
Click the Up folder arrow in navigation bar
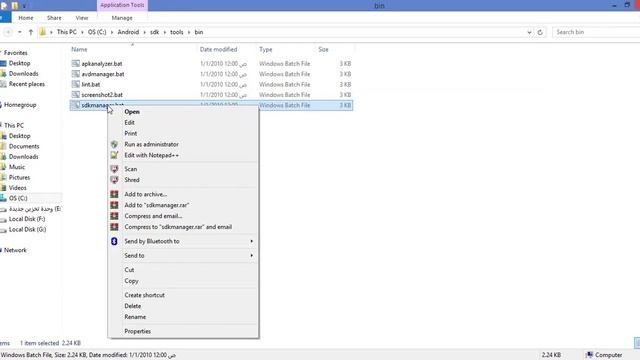point(31,32)
